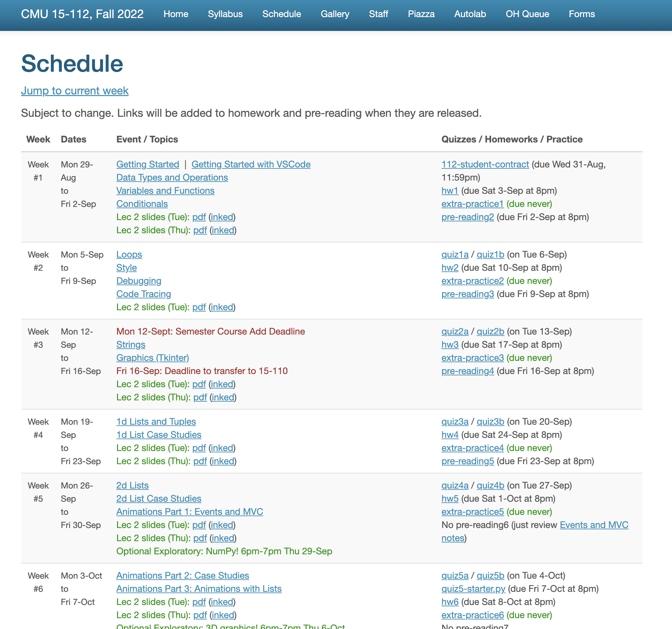Open Autolab from the navigation bar

click(x=470, y=14)
